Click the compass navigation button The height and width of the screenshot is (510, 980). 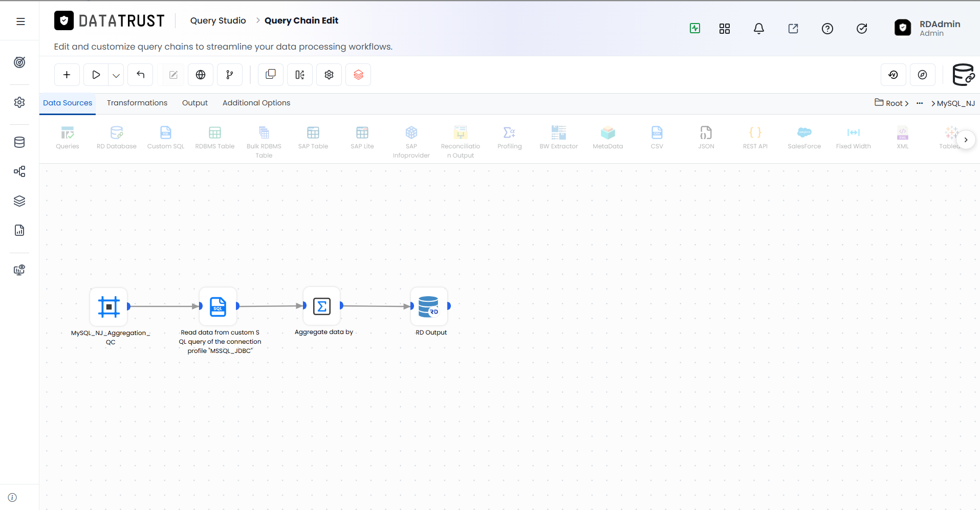pyautogui.click(x=923, y=75)
